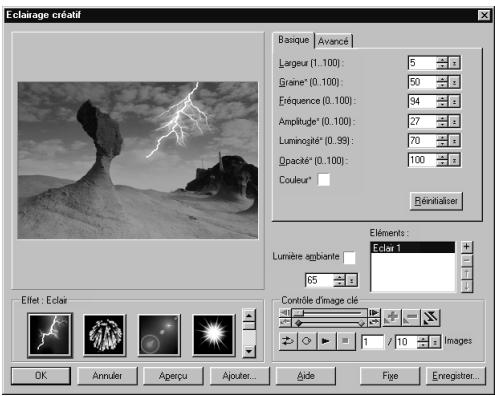The height and width of the screenshot is (396, 495).
Task: Click the Amplitude value field
Action: click(x=422, y=121)
